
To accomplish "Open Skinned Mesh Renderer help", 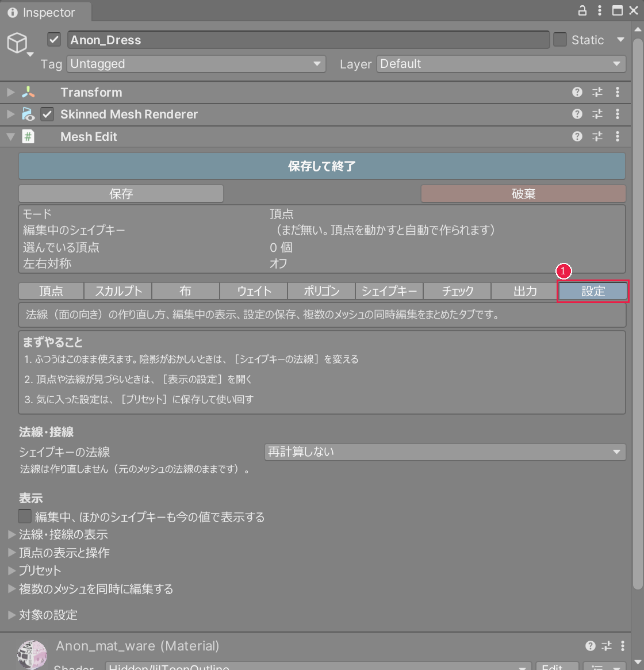I will (577, 114).
